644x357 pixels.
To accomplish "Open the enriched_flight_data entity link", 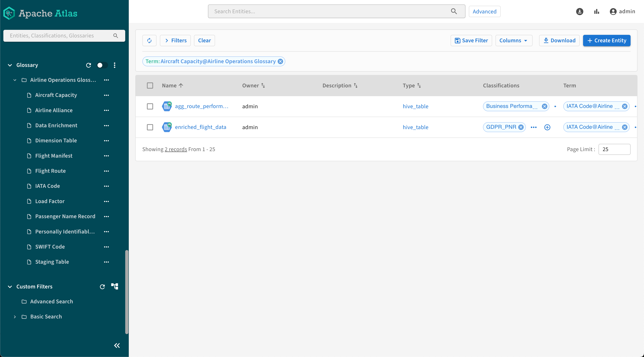I will (201, 127).
